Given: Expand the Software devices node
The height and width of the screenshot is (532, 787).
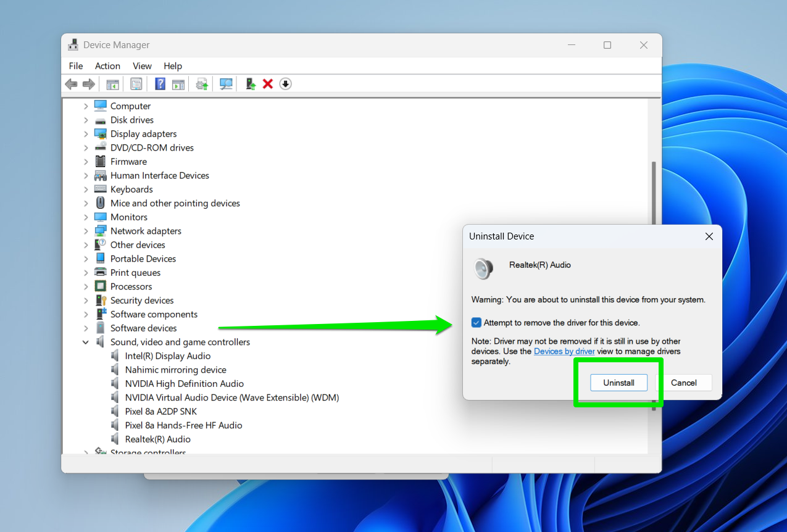Looking at the screenshot, I should click(x=86, y=328).
